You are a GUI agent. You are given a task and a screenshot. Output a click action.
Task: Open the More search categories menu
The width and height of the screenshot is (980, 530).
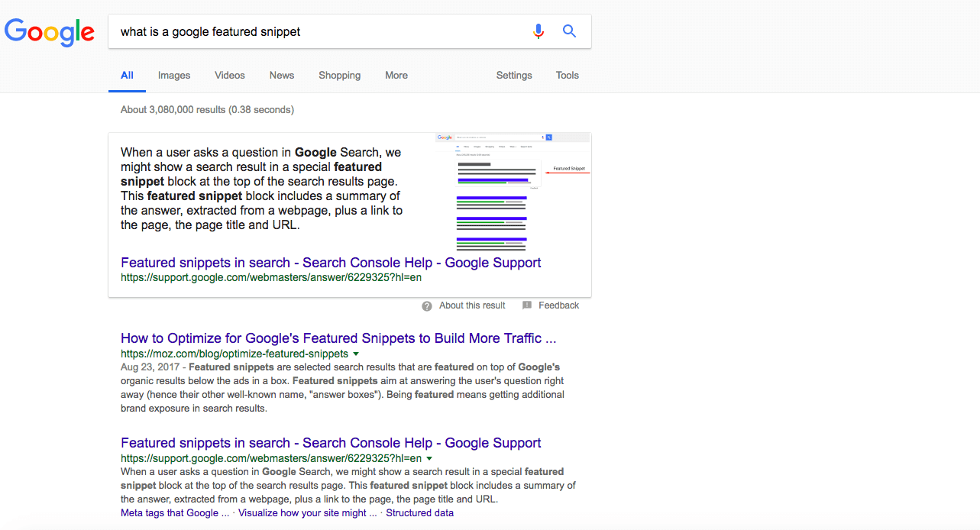[x=396, y=75]
